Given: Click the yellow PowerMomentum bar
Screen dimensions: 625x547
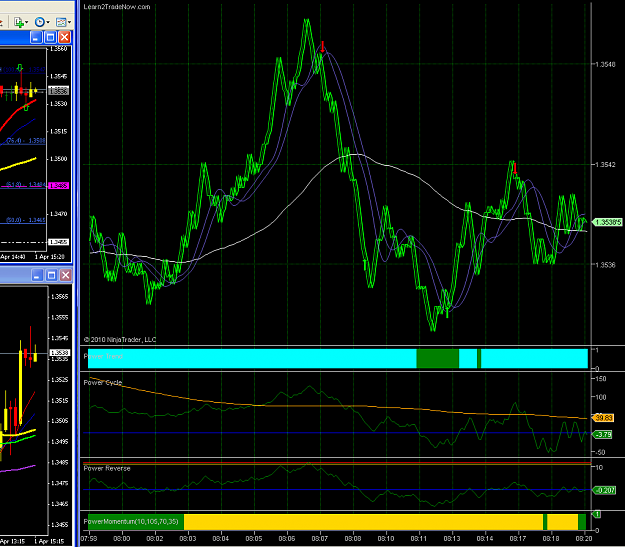Looking at the screenshot, I should [x=363, y=522].
